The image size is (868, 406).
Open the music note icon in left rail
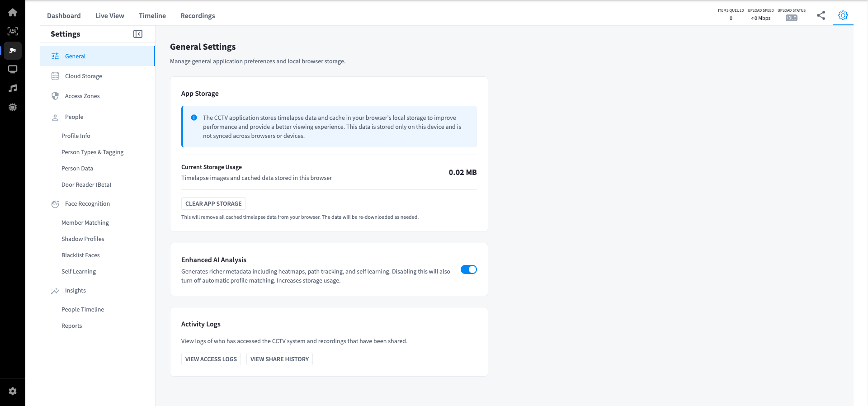pos(13,88)
